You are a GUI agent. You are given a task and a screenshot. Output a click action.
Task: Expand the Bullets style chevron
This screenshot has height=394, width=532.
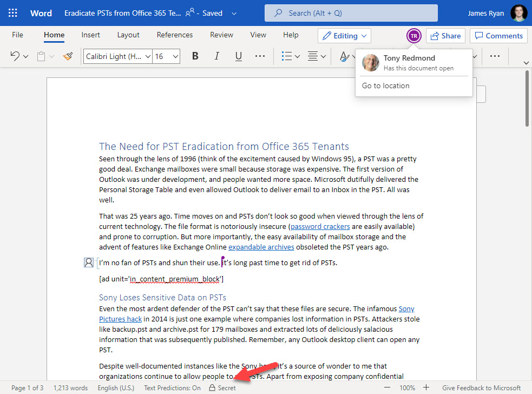click(x=298, y=56)
